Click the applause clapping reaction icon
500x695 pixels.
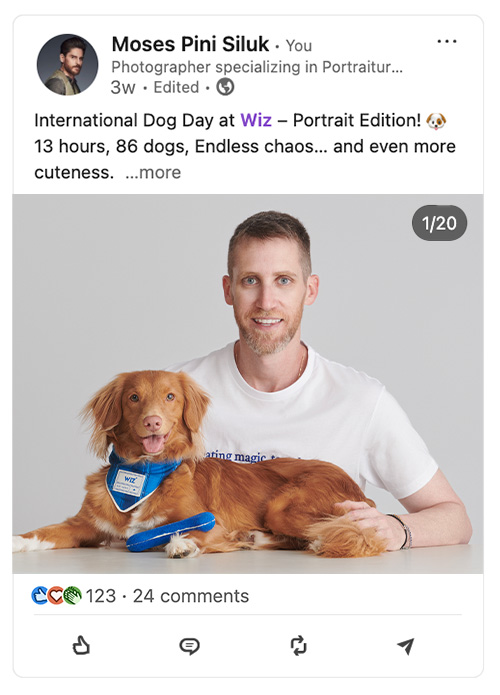pos(73,595)
